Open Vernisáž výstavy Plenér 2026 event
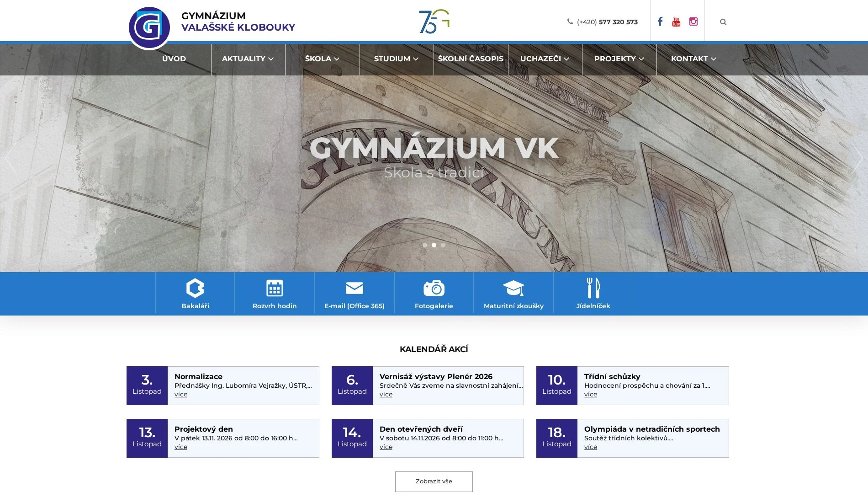868x503 pixels. click(436, 376)
